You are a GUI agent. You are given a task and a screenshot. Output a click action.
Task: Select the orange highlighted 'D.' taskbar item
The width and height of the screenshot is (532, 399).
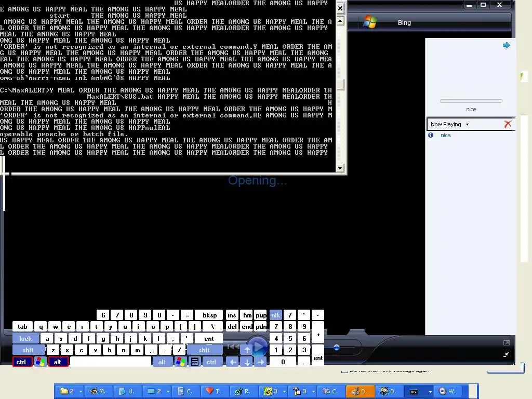[x=360, y=391]
